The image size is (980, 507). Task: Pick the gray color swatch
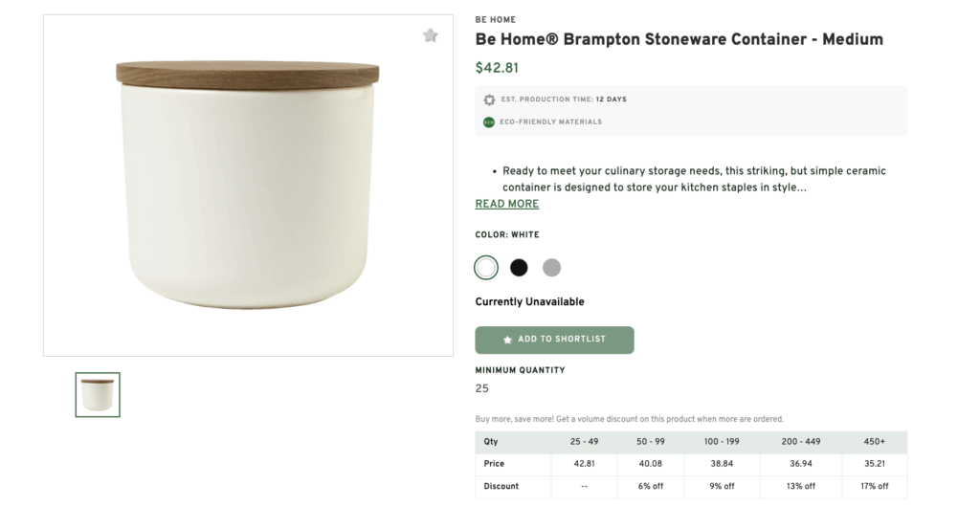pos(551,268)
